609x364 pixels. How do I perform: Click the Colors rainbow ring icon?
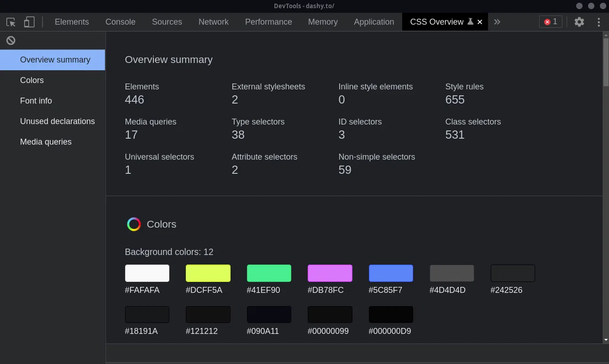[x=134, y=224]
